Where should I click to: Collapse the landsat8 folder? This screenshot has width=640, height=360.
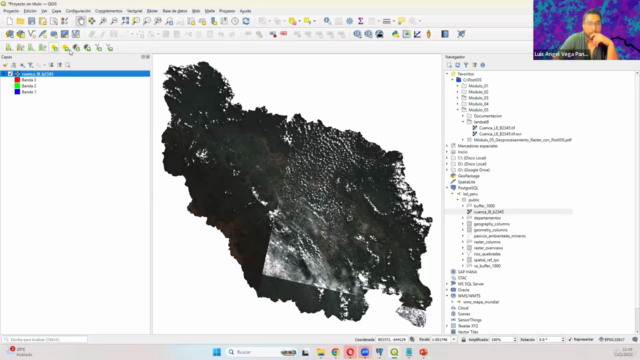[463, 122]
